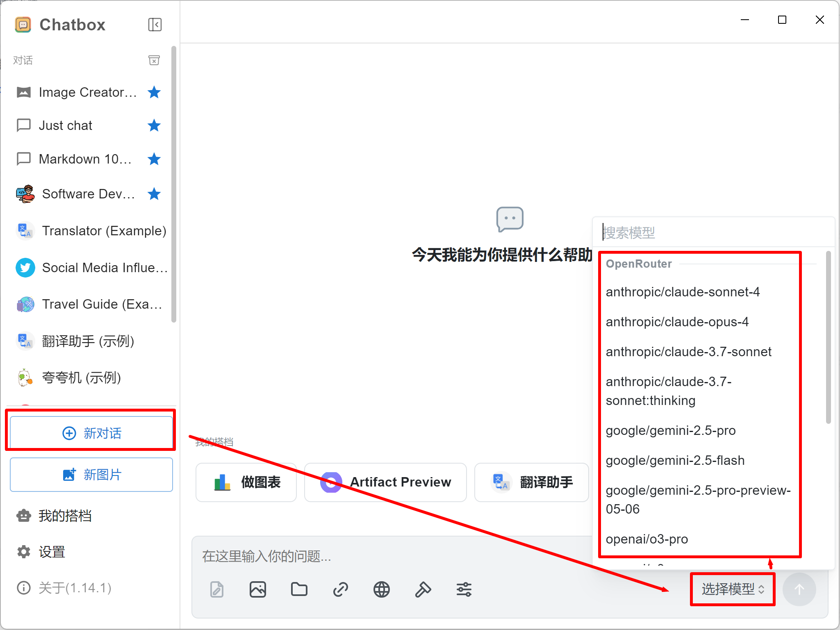Open Travel Guide (Example) conversation
The height and width of the screenshot is (630, 840).
pyautogui.click(x=88, y=304)
